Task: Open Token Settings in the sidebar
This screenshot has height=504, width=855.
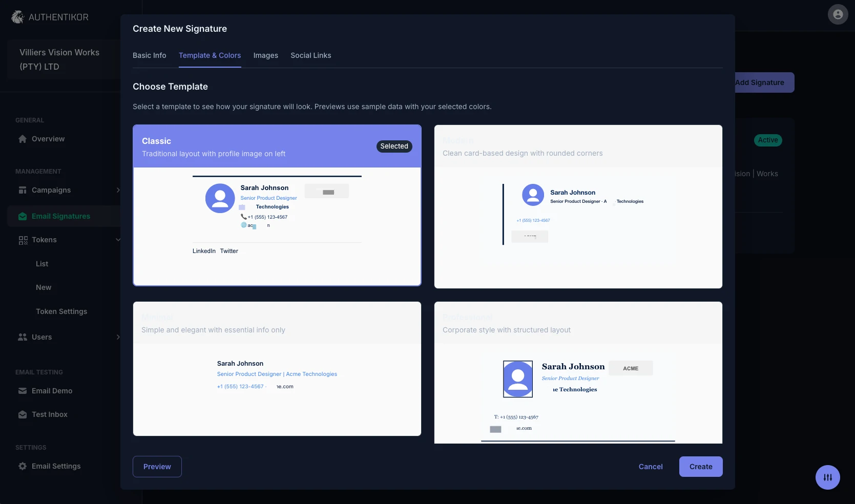Action: pos(61,311)
